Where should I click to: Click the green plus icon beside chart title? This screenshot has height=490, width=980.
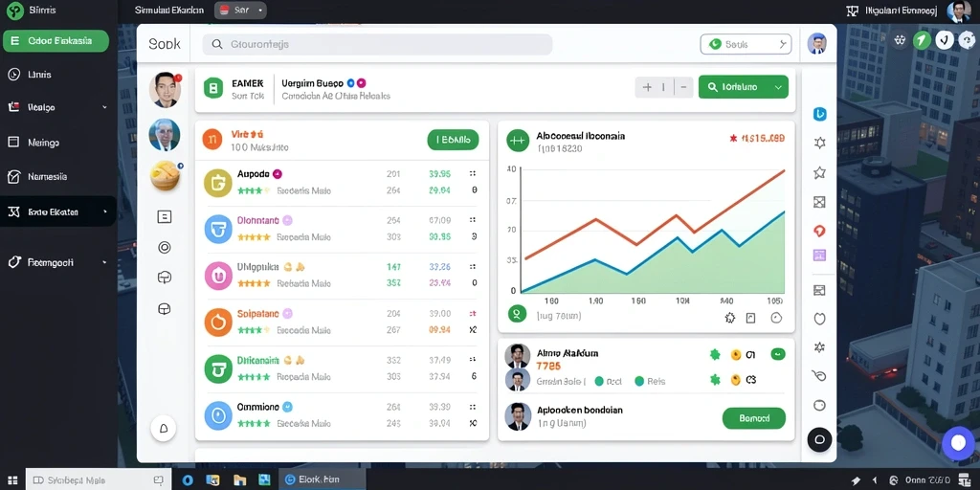pyautogui.click(x=517, y=141)
